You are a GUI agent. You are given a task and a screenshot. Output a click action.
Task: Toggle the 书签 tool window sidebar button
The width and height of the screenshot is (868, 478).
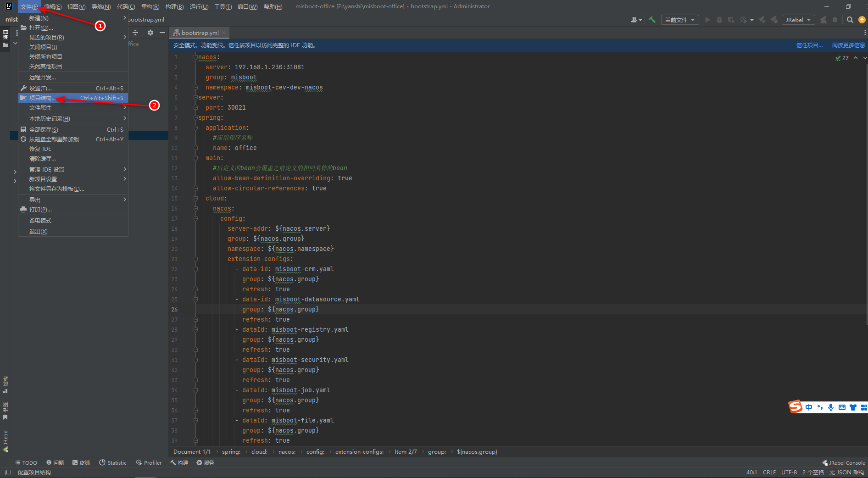coord(6,411)
